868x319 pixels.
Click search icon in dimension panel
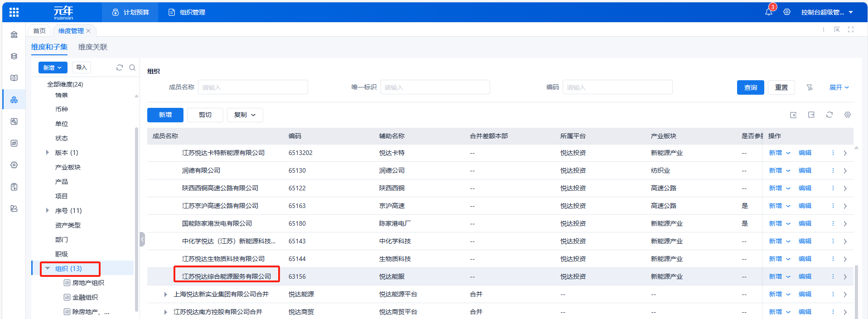point(132,68)
